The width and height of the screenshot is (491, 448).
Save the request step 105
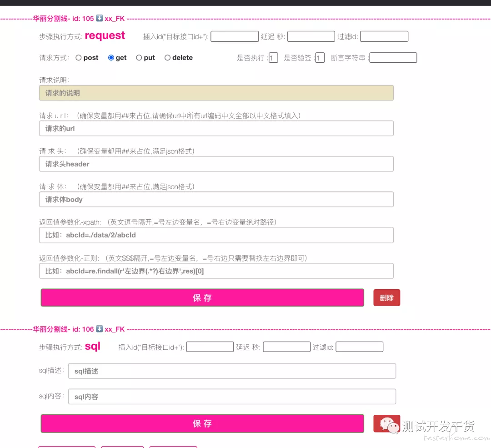click(202, 297)
